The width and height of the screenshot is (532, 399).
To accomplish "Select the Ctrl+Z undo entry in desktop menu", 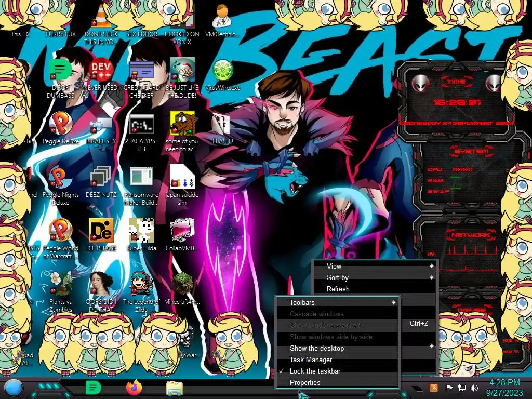I will coord(419,323).
